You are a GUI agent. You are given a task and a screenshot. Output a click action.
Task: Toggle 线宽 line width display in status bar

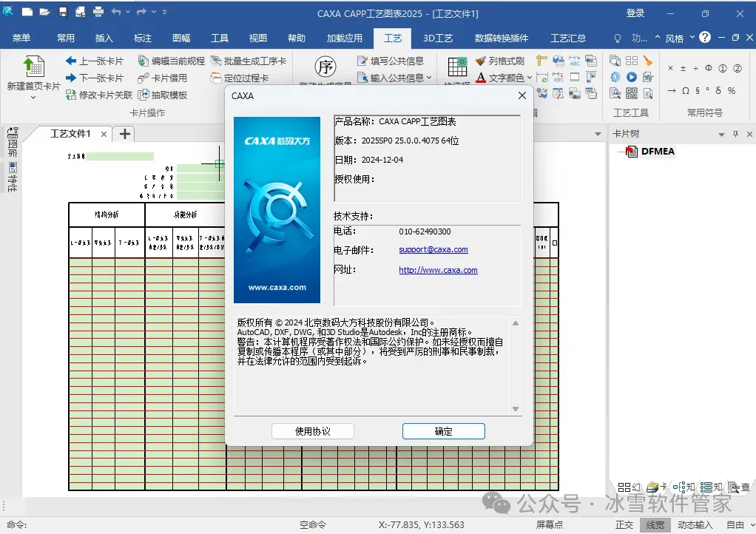point(655,525)
